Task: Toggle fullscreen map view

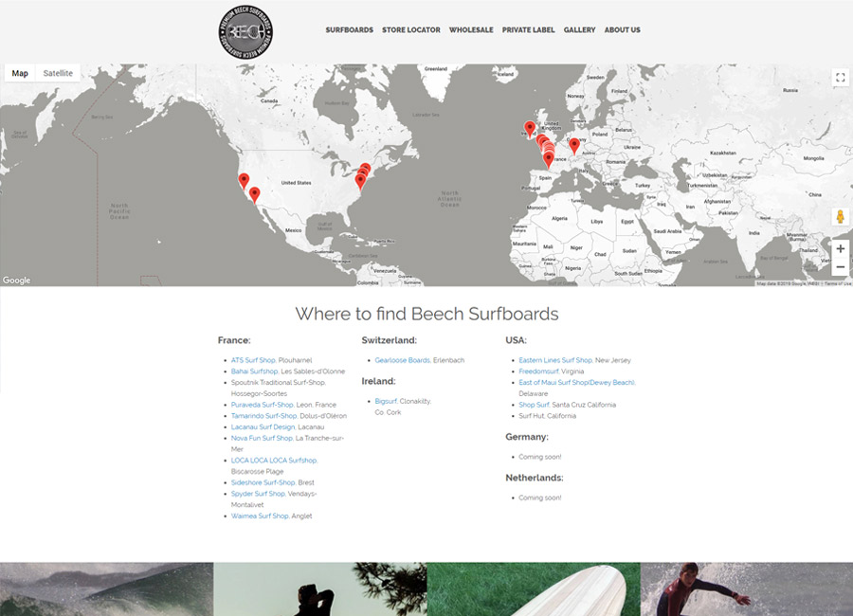Action: [840, 78]
